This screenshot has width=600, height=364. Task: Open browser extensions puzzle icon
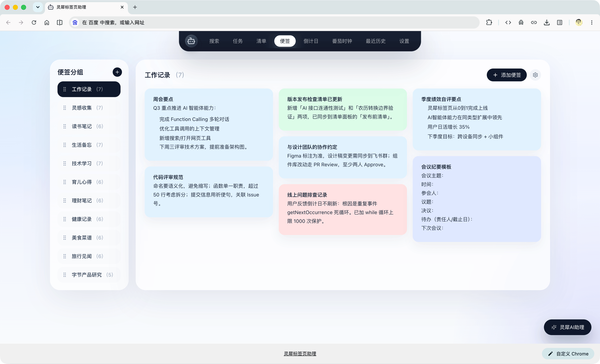489,22
